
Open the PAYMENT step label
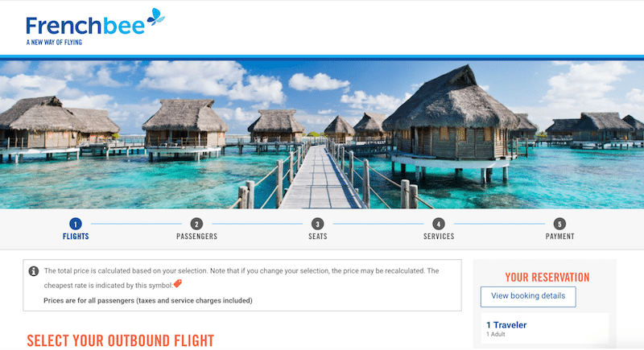click(559, 237)
